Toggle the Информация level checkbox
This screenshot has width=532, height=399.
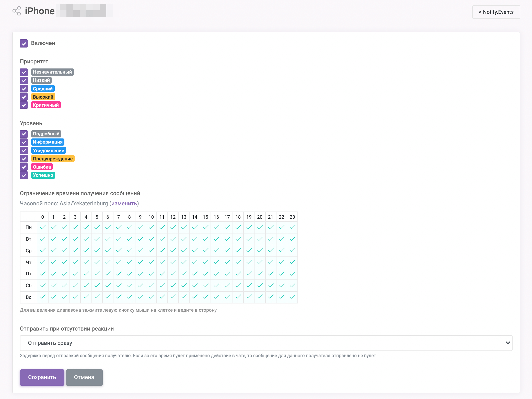pyautogui.click(x=24, y=142)
